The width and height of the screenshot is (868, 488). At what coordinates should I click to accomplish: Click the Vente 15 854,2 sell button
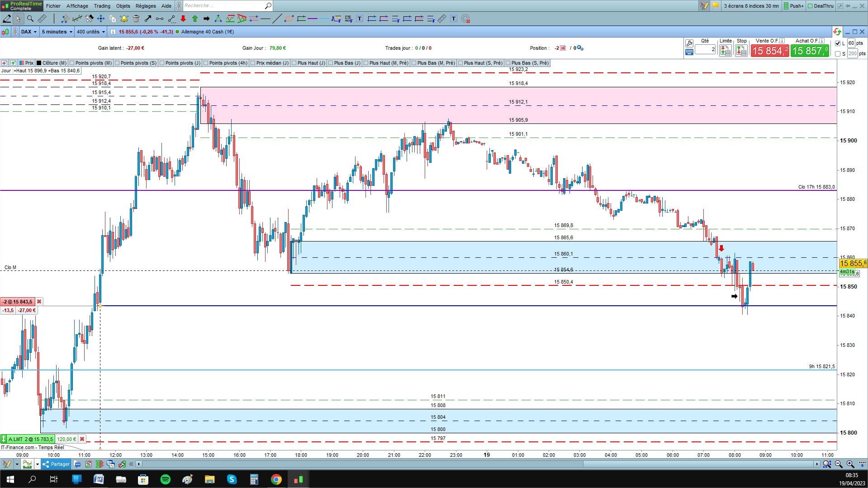[x=770, y=51]
